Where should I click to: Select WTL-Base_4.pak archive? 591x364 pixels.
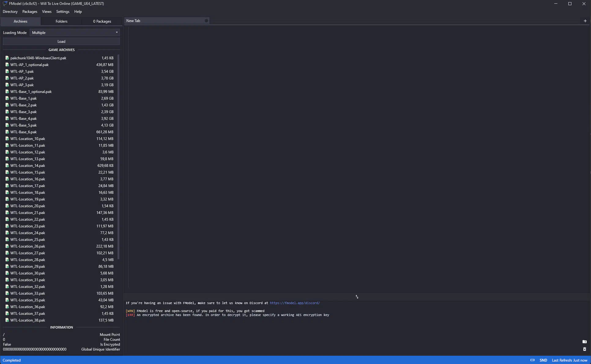click(x=24, y=119)
